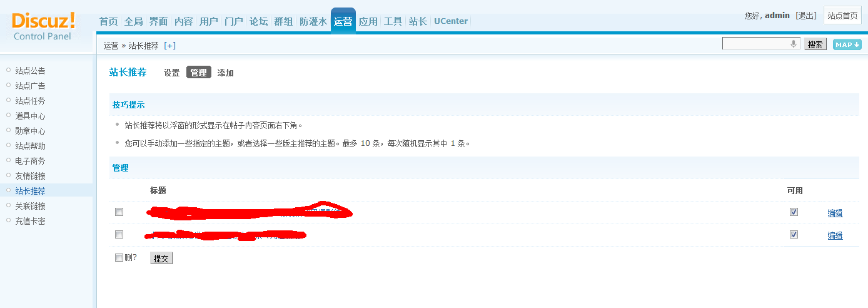
Task: Open 门户 in top navigation
Action: [233, 21]
